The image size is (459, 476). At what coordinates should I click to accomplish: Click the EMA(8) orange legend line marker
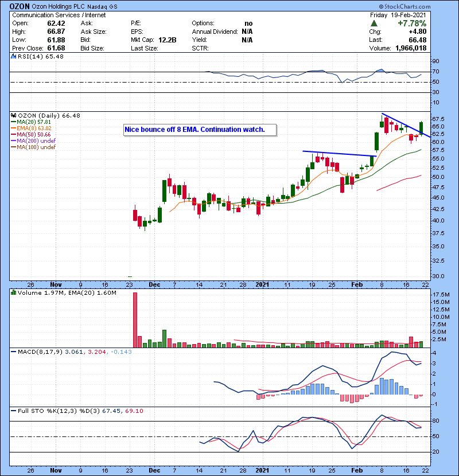pos(13,128)
